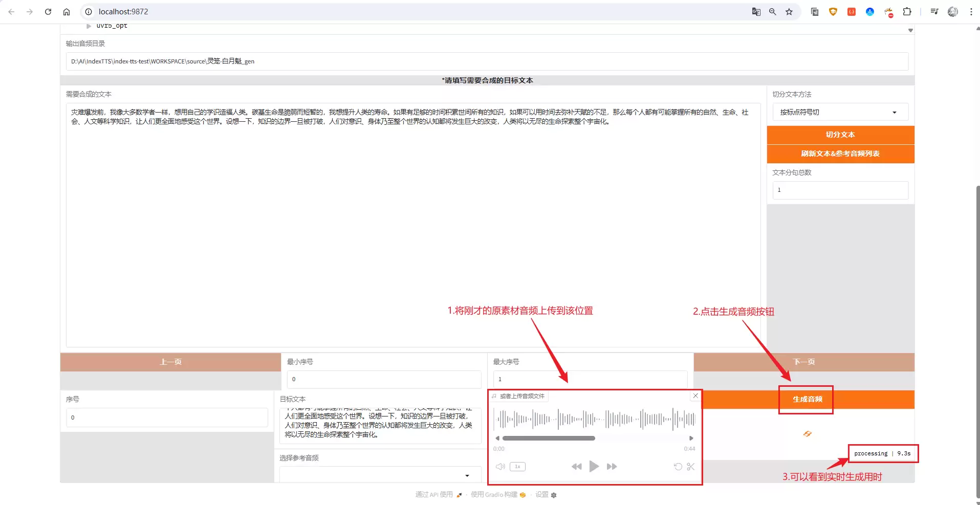
Task: Open the browser home page
Action: [67, 12]
